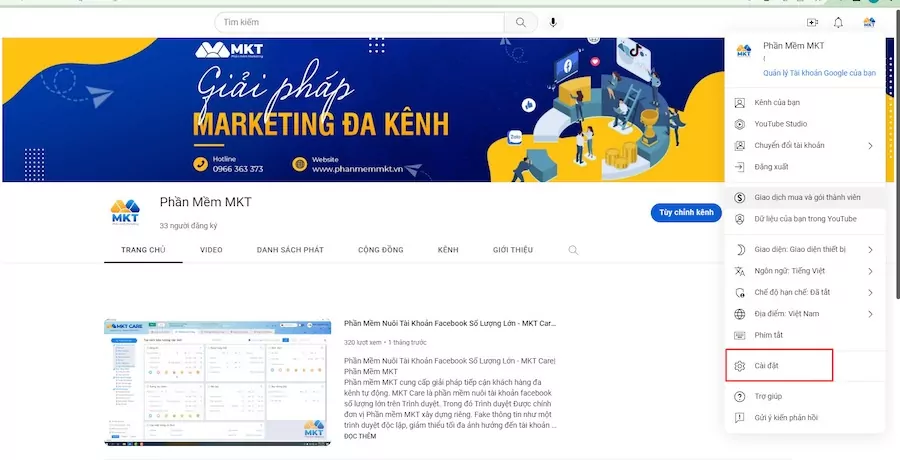This screenshot has width=900, height=460.
Task: Click the keyboard icon for Phím tắt
Action: click(x=740, y=335)
